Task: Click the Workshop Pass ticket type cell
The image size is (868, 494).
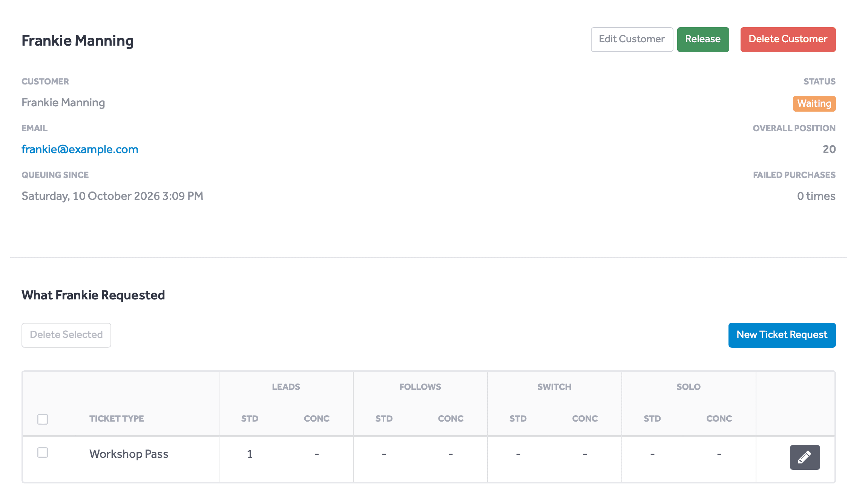Action: click(x=129, y=454)
